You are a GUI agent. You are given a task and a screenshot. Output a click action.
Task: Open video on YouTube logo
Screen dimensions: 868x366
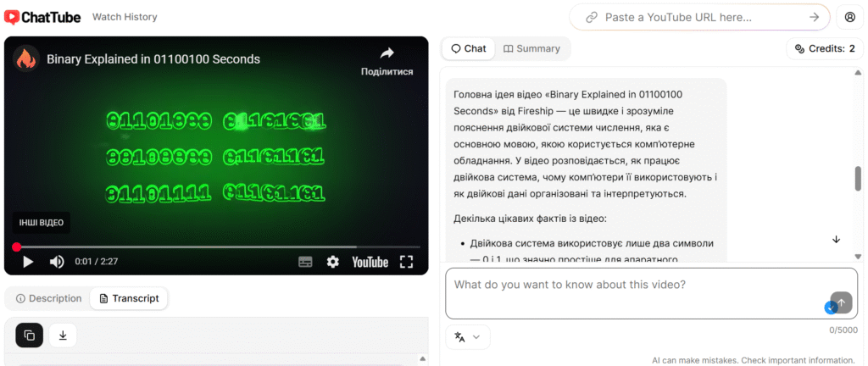(370, 262)
